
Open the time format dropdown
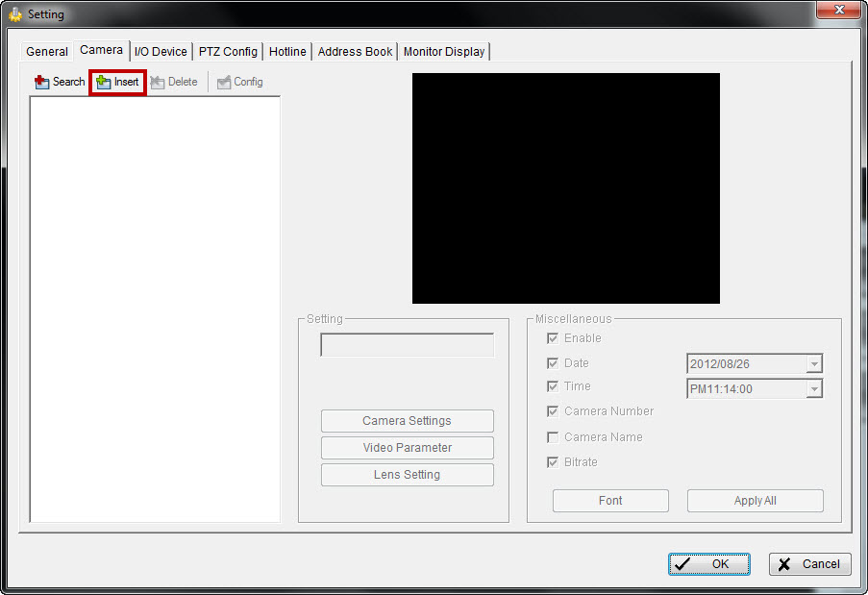(814, 389)
